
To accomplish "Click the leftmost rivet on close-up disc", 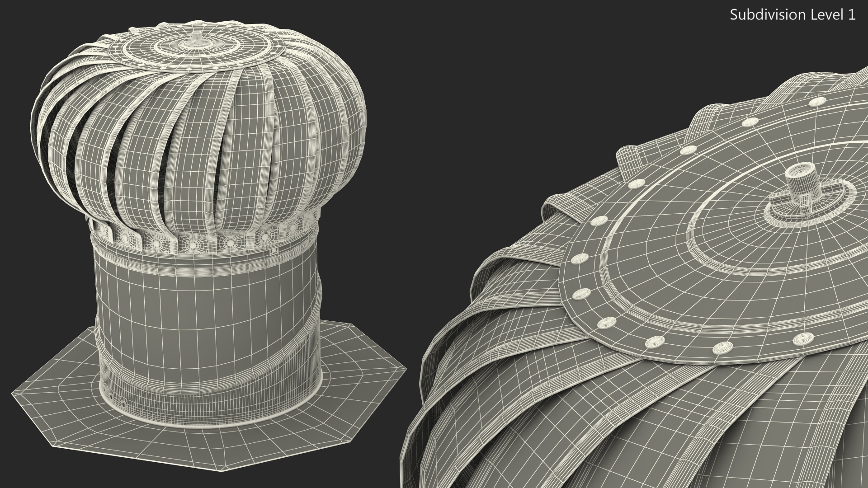I will tap(580, 258).
